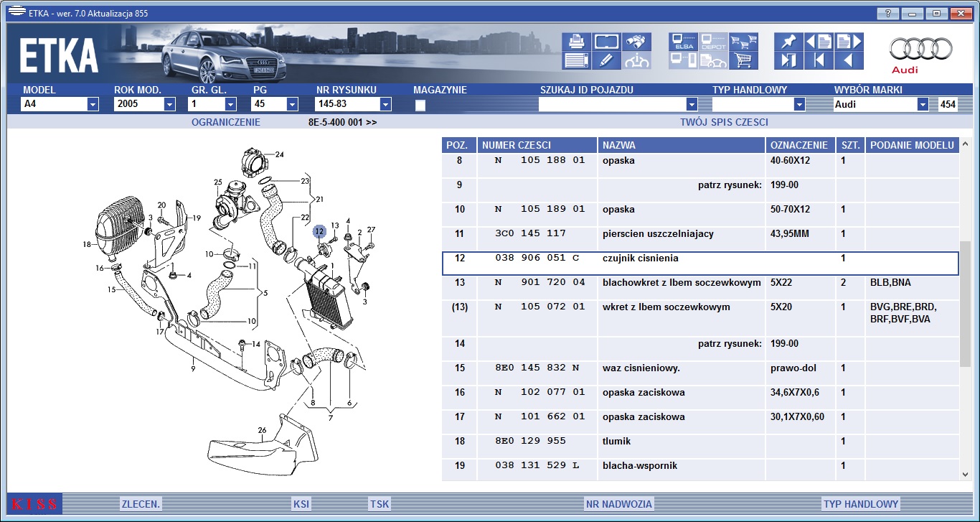Click the printer icon in toolbar
Image resolution: width=980 pixels, height=522 pixels.
tap(578, 42)
